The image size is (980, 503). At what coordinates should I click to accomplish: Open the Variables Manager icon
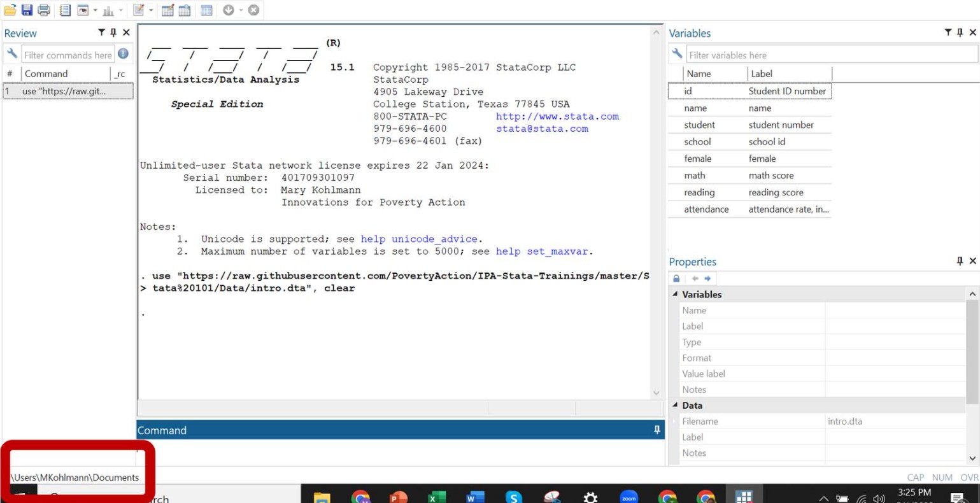pos(206,10)
